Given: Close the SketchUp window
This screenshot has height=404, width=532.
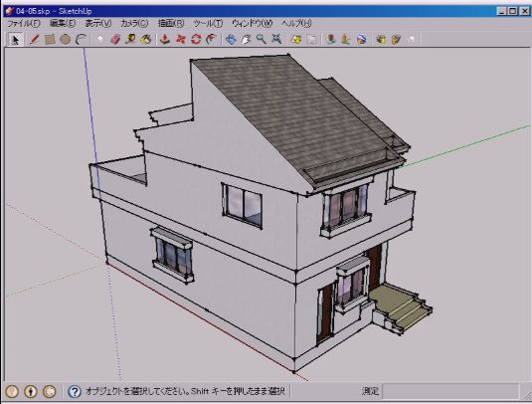Looking at the screenshot, I should (x=524, y=11).
